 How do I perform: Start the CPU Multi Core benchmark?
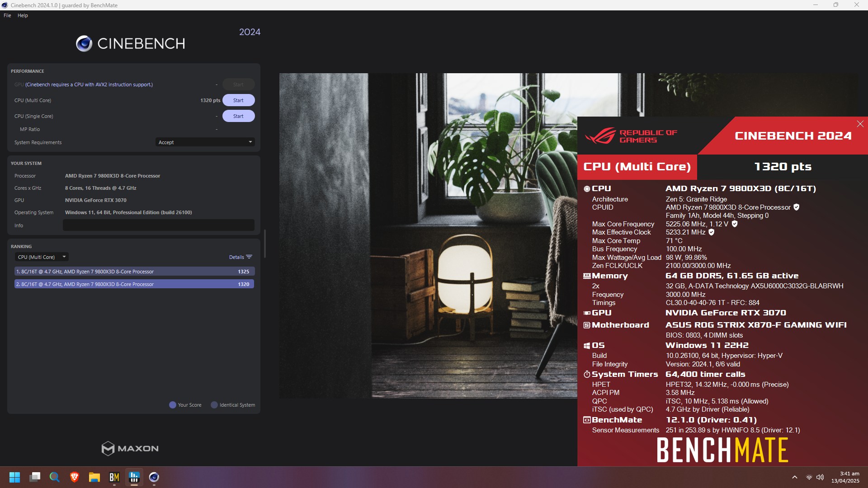tap(238, 100)
